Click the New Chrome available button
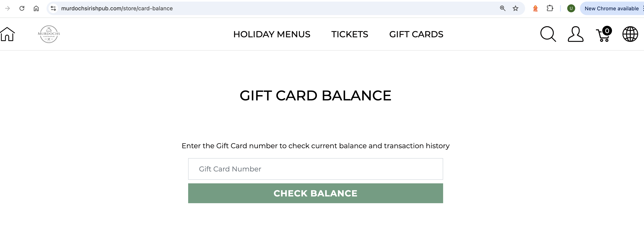The image size is (644, 252). (x=611, y=9)
